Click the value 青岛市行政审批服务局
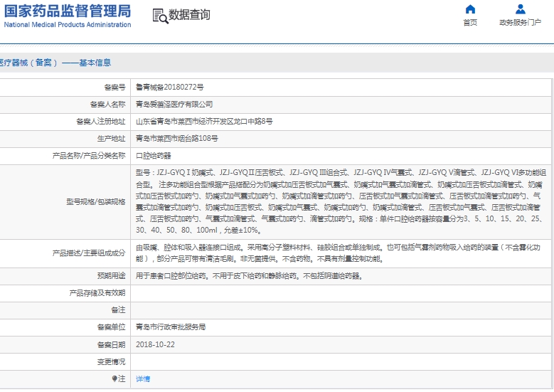Viewport: 554px width, 392px height. [x=171, y=327]
